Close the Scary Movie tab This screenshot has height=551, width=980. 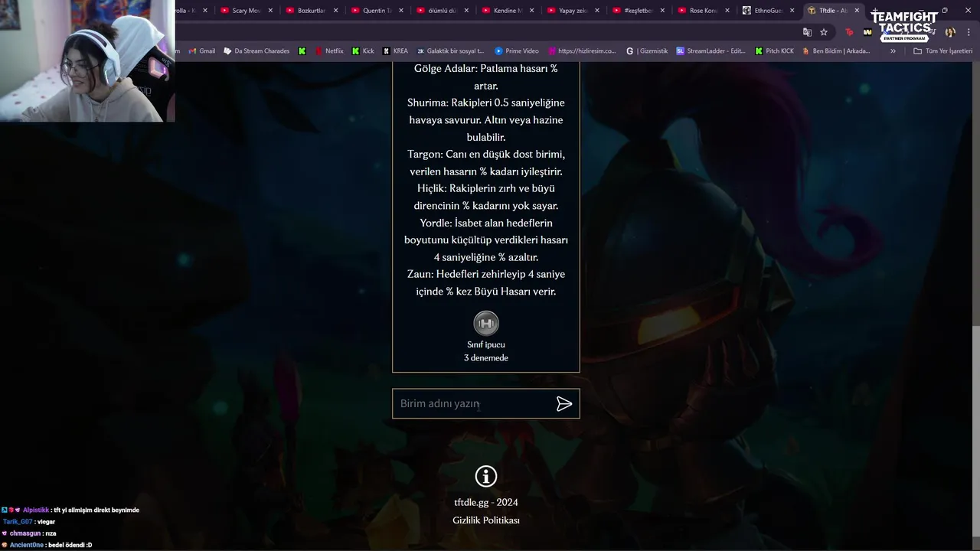(270, 11)
